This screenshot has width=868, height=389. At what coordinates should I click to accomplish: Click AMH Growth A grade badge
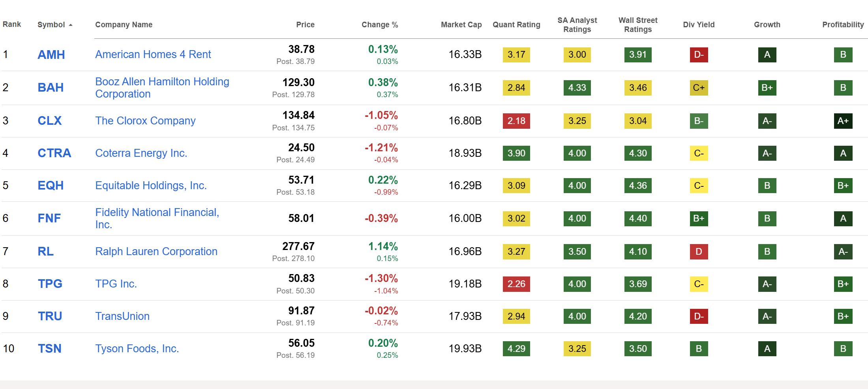tap(767, 54)
